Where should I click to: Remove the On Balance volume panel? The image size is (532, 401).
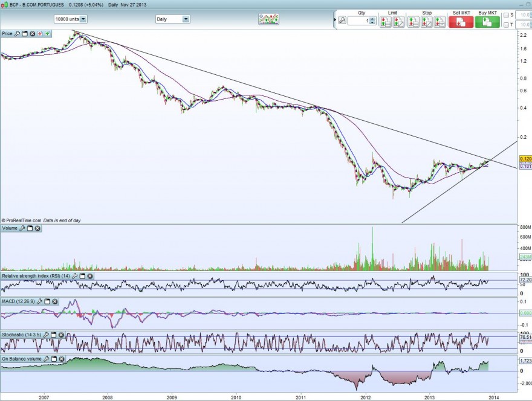(62, 359)
